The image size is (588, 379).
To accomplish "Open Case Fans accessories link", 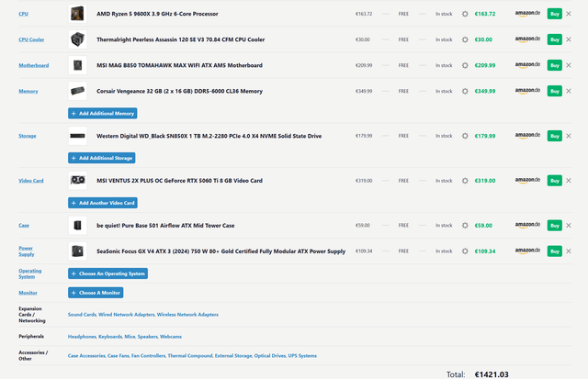I will click(x=119, y=356).
